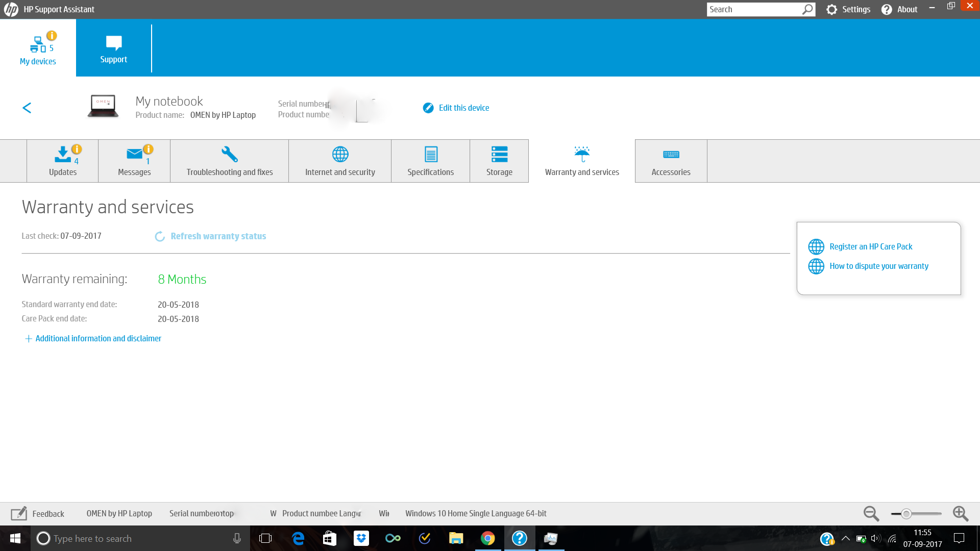Click the Search input field
Viewport: 980px width, 551px height.
tap(753, 9)
